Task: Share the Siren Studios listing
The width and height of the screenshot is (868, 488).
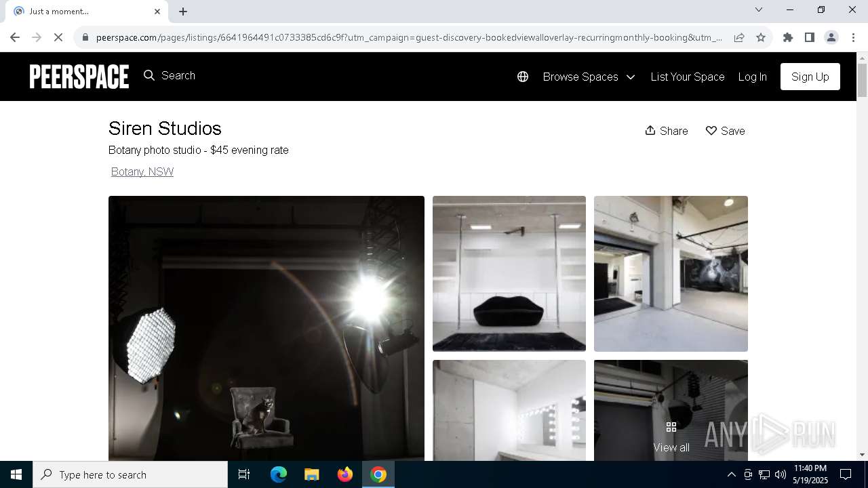Action: pyautogui.click(x=666, y=131)
